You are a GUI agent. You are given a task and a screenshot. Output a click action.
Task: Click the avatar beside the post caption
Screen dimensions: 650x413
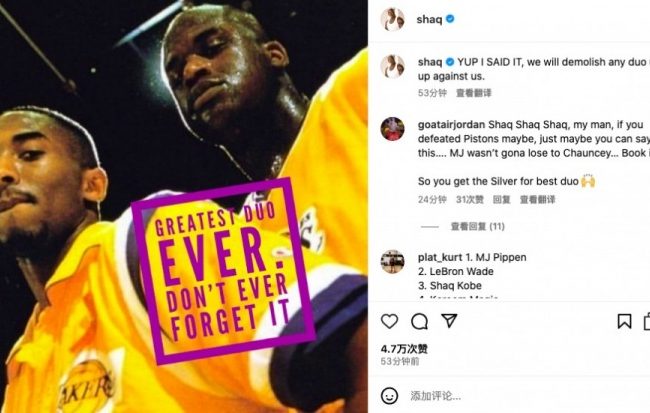393,67
